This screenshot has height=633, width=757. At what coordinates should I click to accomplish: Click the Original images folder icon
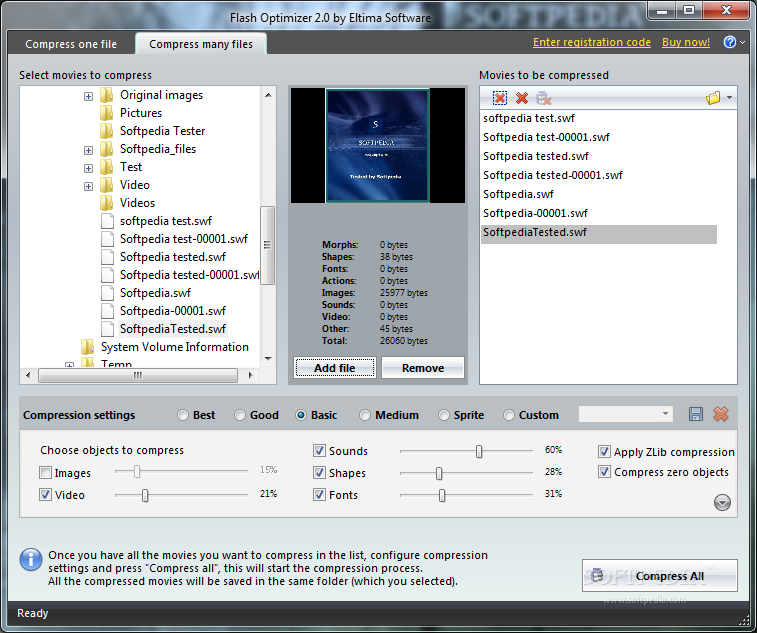coord(107,95)
